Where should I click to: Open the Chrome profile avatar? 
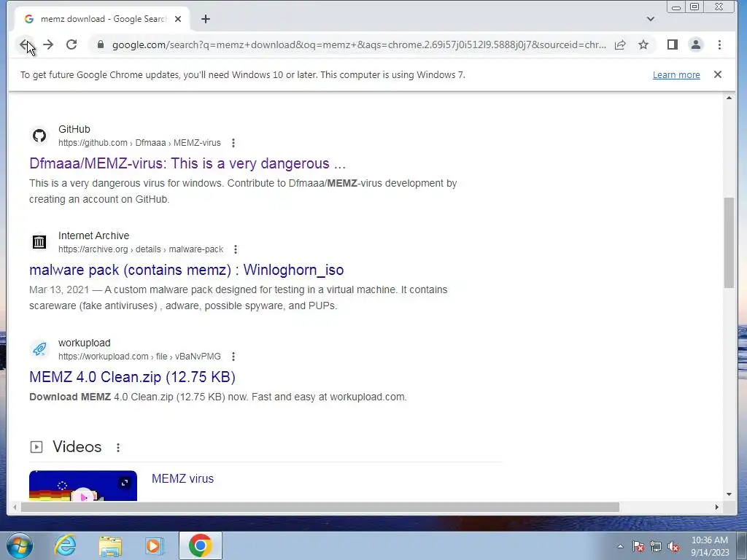coord(695,44)
